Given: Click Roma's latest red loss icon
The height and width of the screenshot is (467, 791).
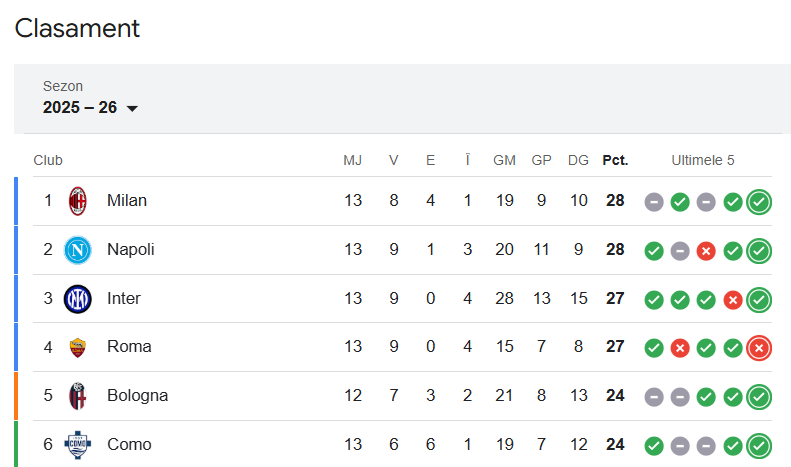Looking at the screenshot, I should point(759,347).
